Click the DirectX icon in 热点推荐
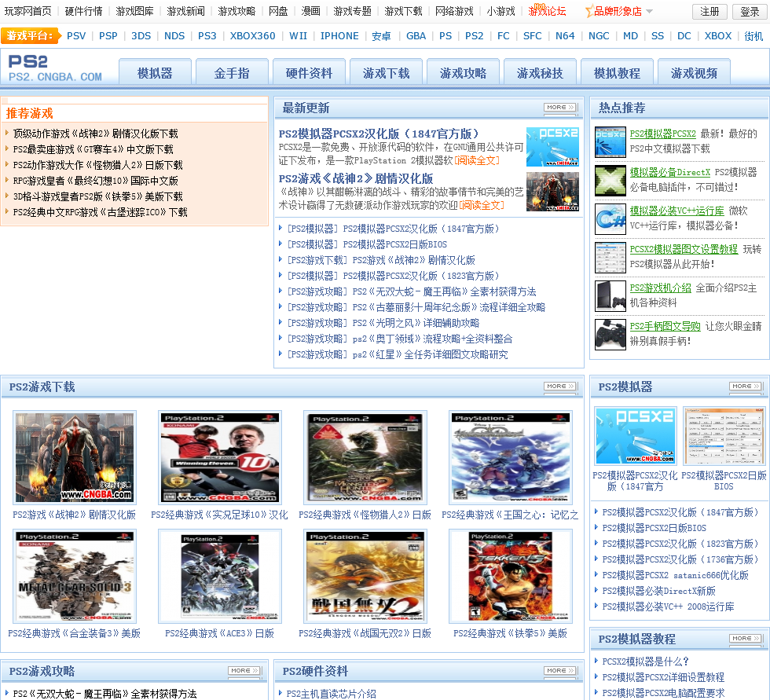Image resolution: width=770 pixels, height=700 pixels. [610, 180]
